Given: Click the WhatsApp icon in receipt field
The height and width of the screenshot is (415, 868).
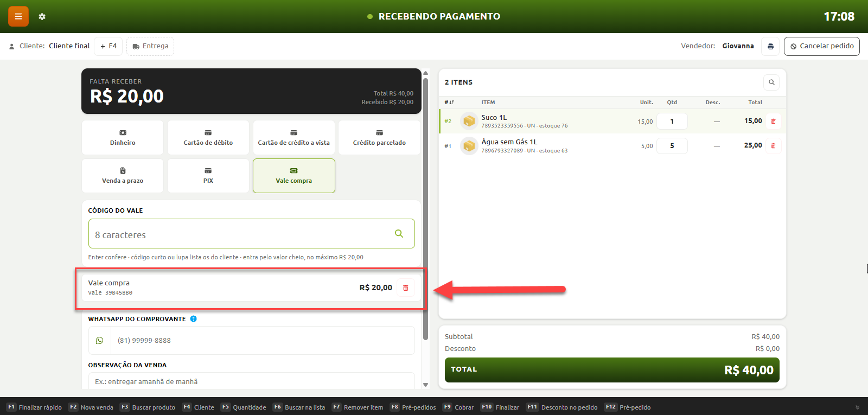Looking at the screenshot, I should (x=100, y=341).
